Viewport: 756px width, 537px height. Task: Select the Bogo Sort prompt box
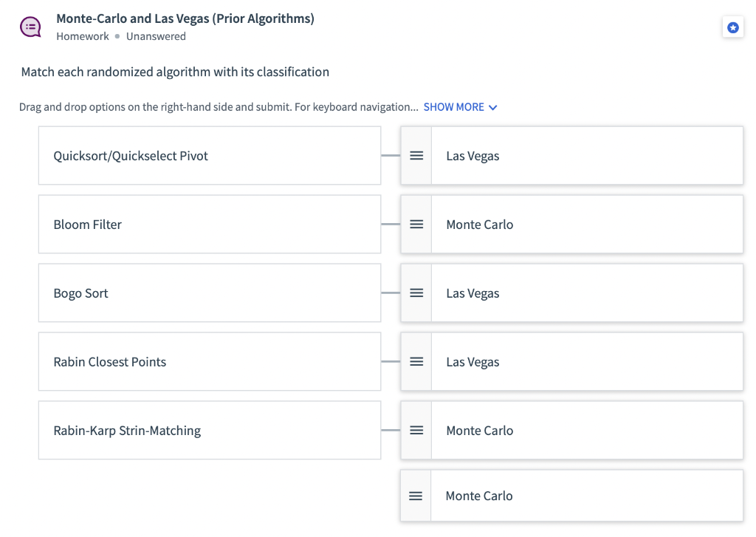tap(209, 293)
